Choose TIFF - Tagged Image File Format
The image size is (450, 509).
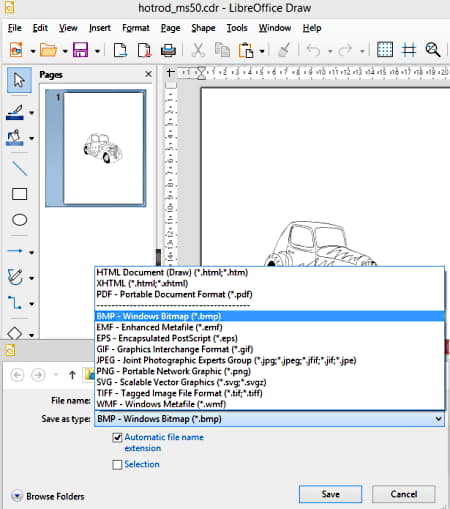click(269, 393)
